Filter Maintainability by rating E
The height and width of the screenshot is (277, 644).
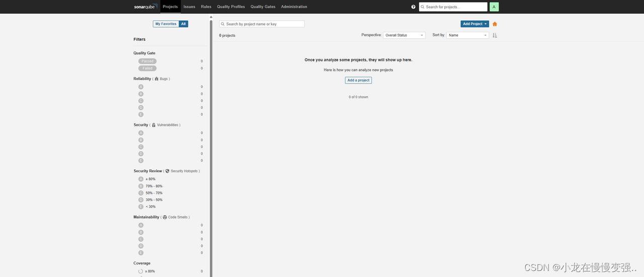pos(141,253)
